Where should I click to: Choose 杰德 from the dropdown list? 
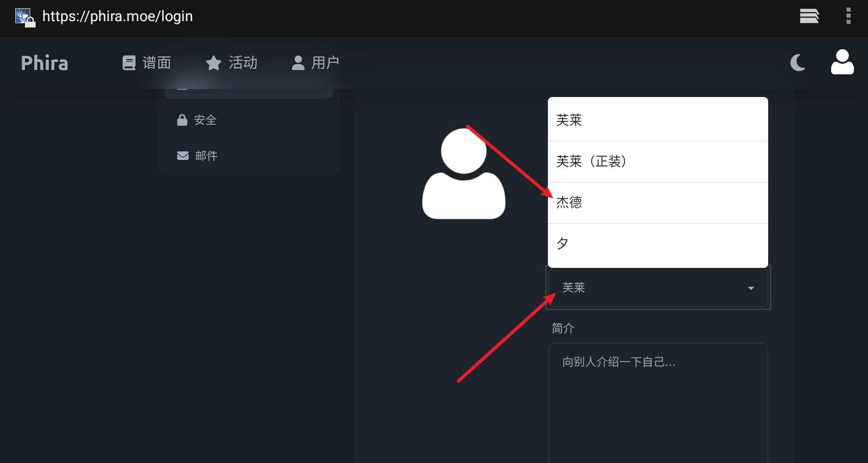[x=658, y=203]
